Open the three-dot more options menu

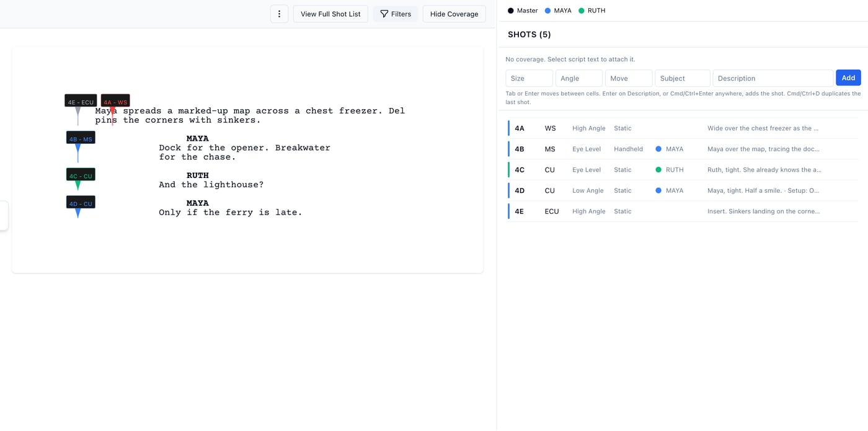[279, 14]
